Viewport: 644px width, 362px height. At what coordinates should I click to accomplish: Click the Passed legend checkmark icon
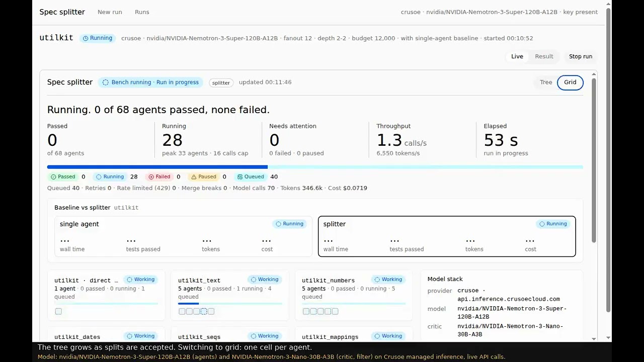click(x=53, y=177)
